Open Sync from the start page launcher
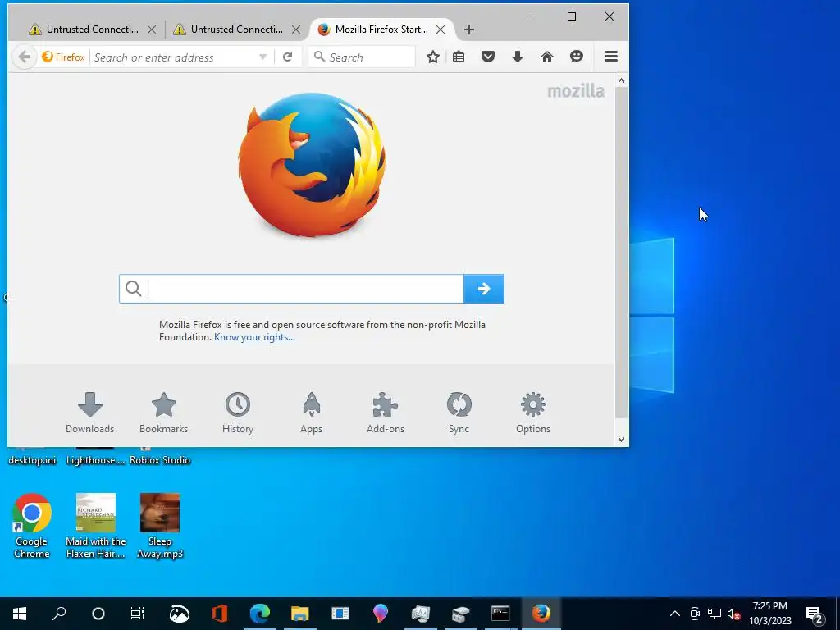Viewport: 840px width, 630px height. pos(459,413)
